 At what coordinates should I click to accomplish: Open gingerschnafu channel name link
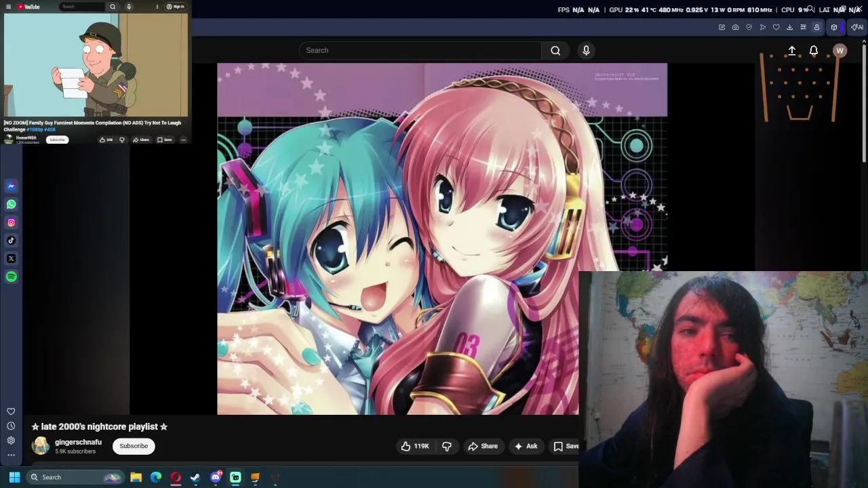click(78, 442)
